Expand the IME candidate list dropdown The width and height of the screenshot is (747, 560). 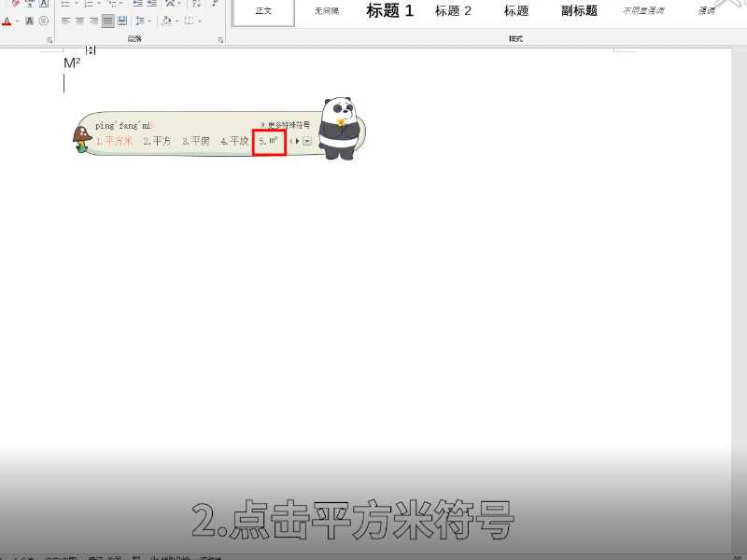pyautogui.click(x=307, y=140)
